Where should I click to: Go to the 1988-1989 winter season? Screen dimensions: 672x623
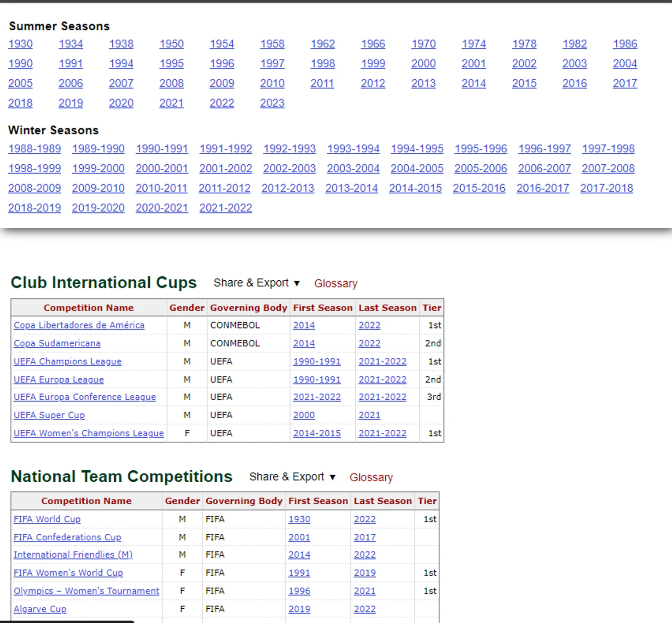click(x=35, y=149)
